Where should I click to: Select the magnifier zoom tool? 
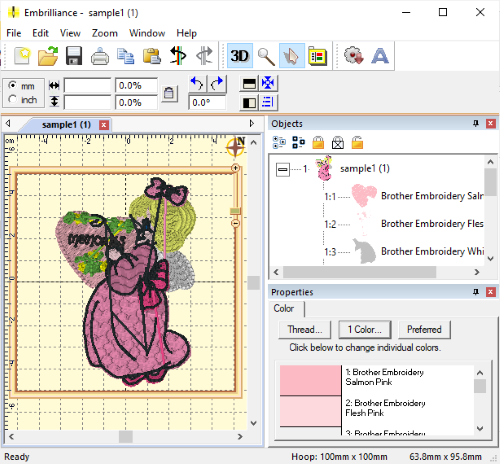(x=266, y=56)
